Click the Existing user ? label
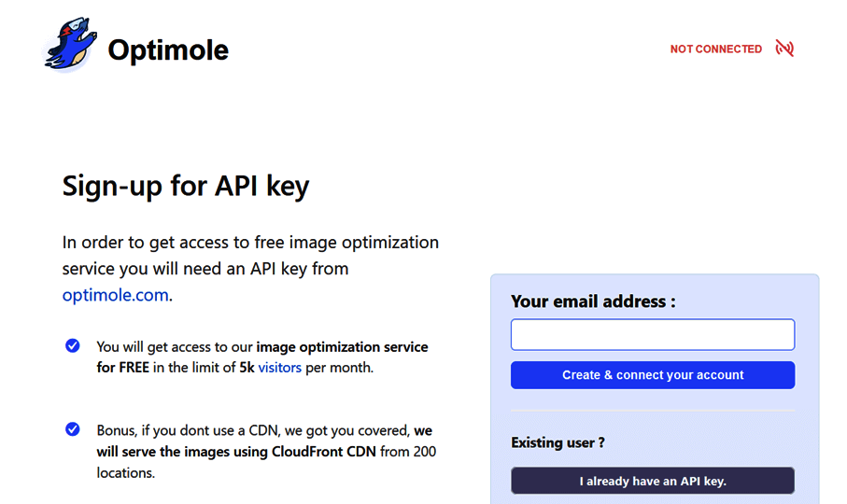 (x=558, y=442)
